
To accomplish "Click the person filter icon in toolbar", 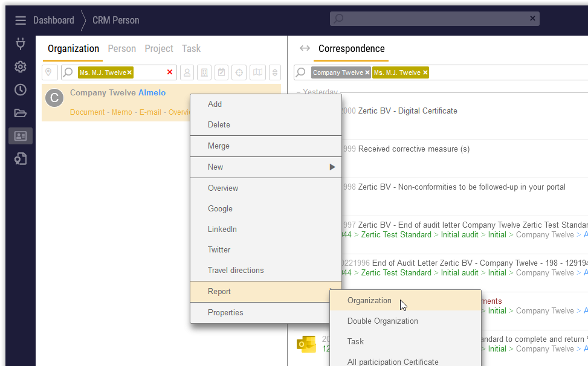I will [187, 72].
